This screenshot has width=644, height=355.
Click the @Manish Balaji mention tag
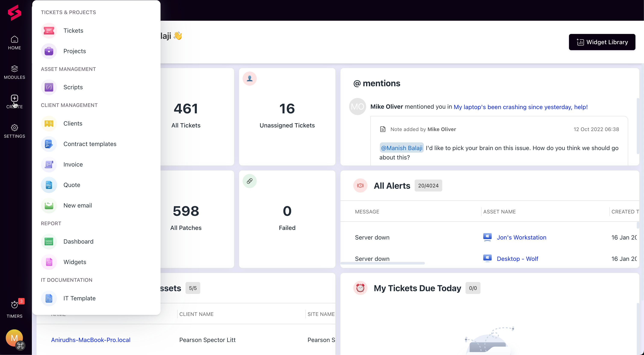click(401, 148)
